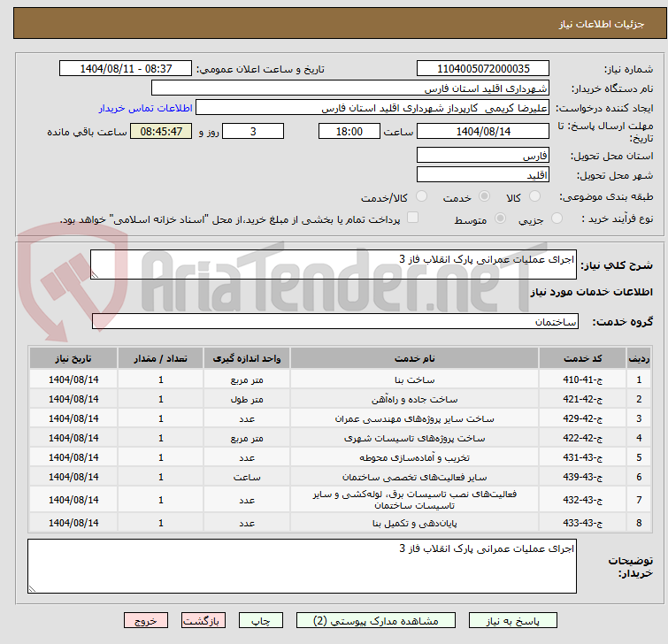This screenshot has width=668, height=644.
Task: Click the تاریخ نیاز column header
Action: pyautogui.click(x=73, y=358)
